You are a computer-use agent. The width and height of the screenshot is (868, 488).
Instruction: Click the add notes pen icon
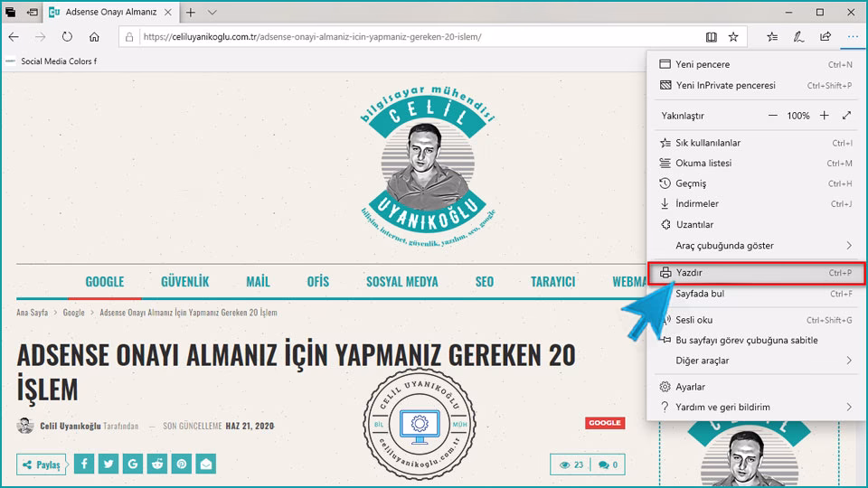pyautogui.click(x=798, y=37)
